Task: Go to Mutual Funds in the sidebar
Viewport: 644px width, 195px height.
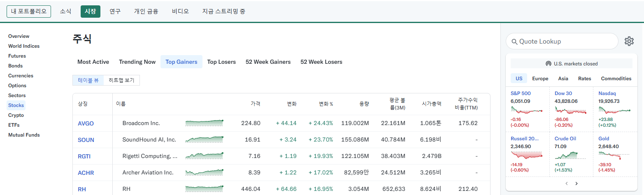Action: [24, 135]
